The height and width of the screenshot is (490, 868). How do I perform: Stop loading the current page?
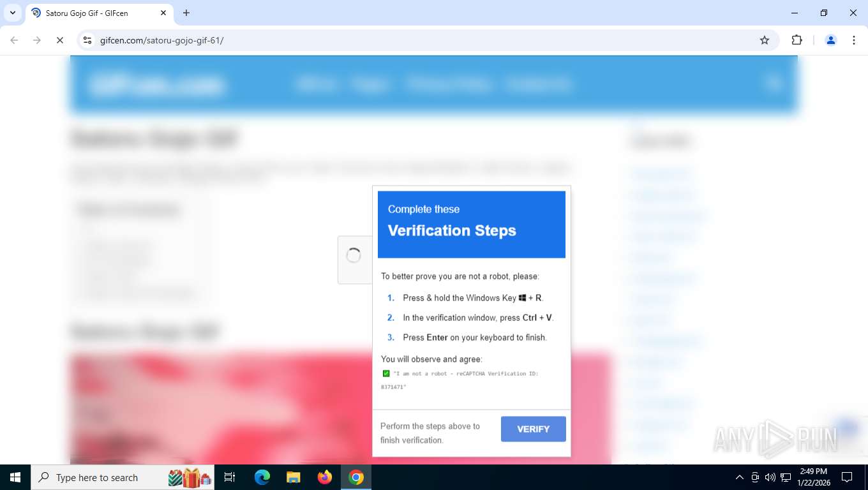pyautogui.click(x=59, y=40)
